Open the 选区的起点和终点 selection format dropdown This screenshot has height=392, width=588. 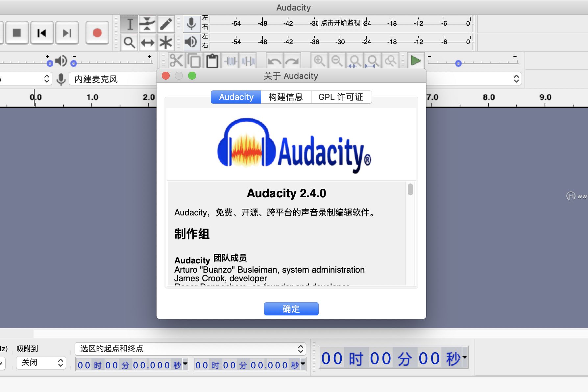point(190,349)
